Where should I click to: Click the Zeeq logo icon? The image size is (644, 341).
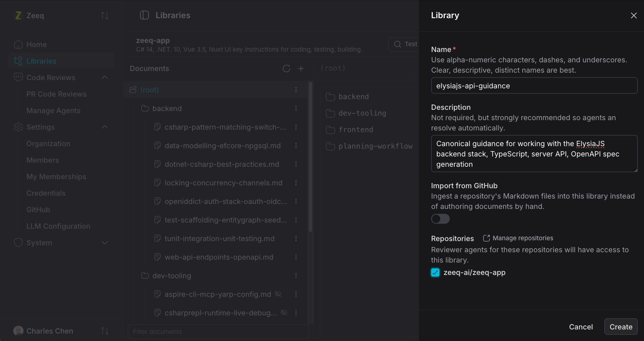coord(18,15)
